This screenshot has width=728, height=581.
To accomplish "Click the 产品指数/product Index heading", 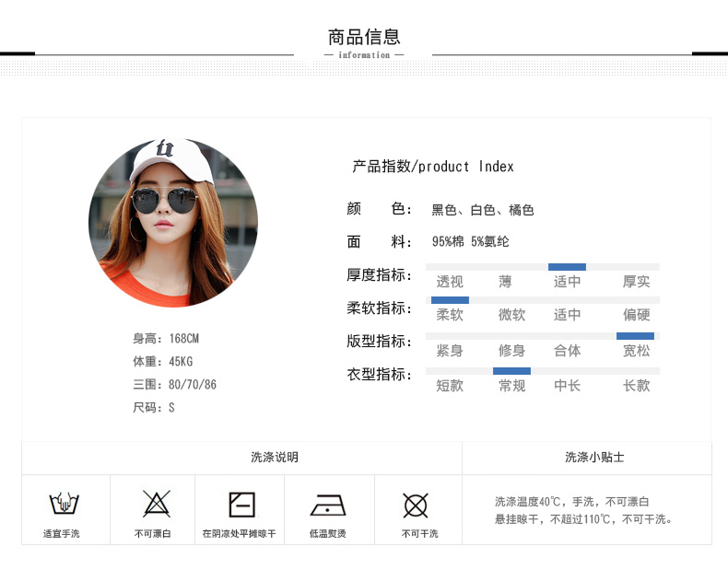I will coord(433,167).
